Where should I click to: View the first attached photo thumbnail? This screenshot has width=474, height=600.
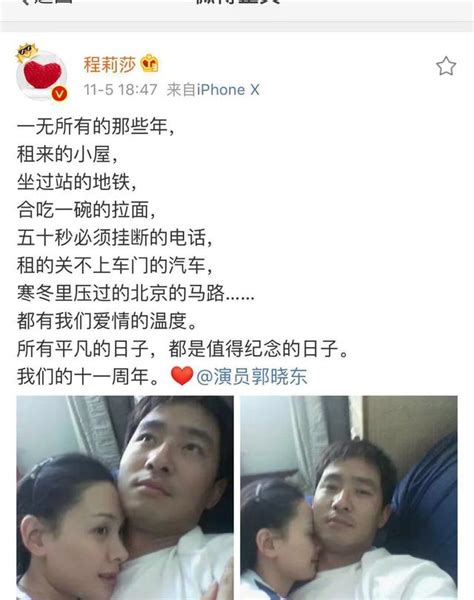point(125,497)
